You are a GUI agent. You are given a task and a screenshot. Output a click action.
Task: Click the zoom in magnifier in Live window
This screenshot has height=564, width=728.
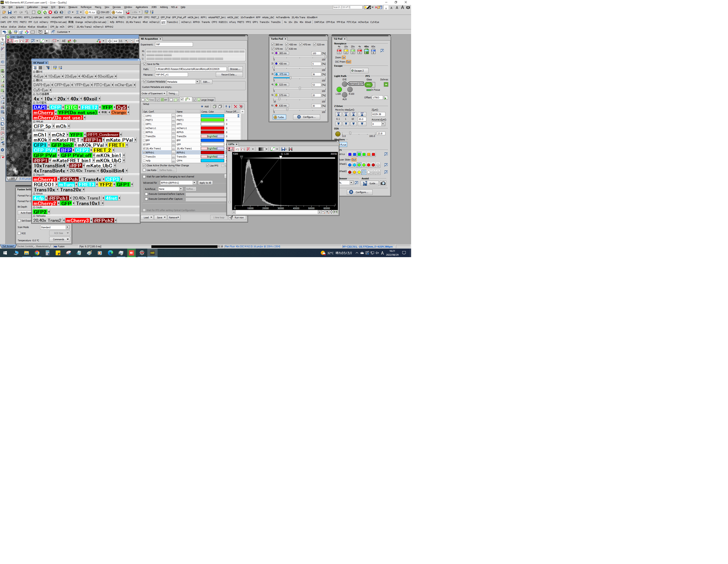tap(126, 41)
